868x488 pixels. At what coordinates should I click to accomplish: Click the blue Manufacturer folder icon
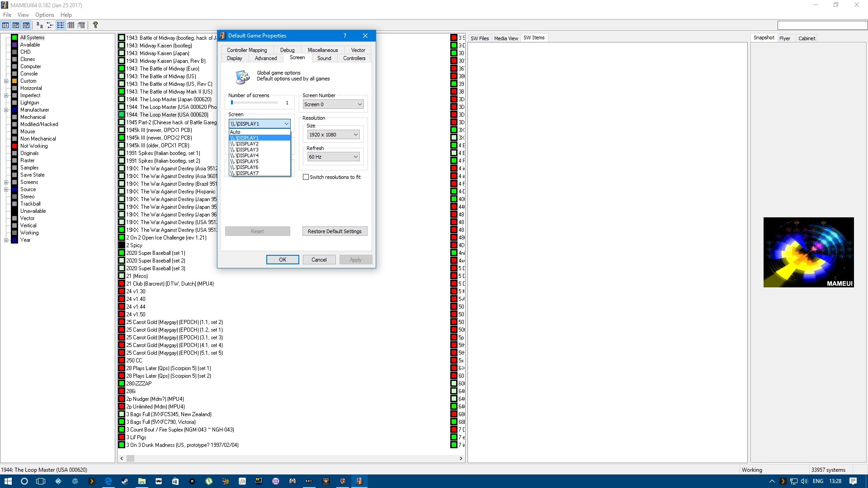pos(14,110)
